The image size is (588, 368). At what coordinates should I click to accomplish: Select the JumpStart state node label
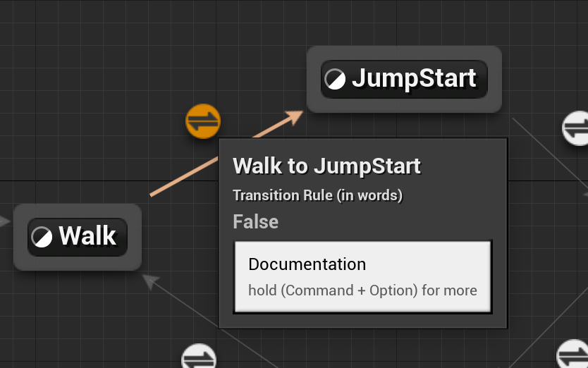414,78
